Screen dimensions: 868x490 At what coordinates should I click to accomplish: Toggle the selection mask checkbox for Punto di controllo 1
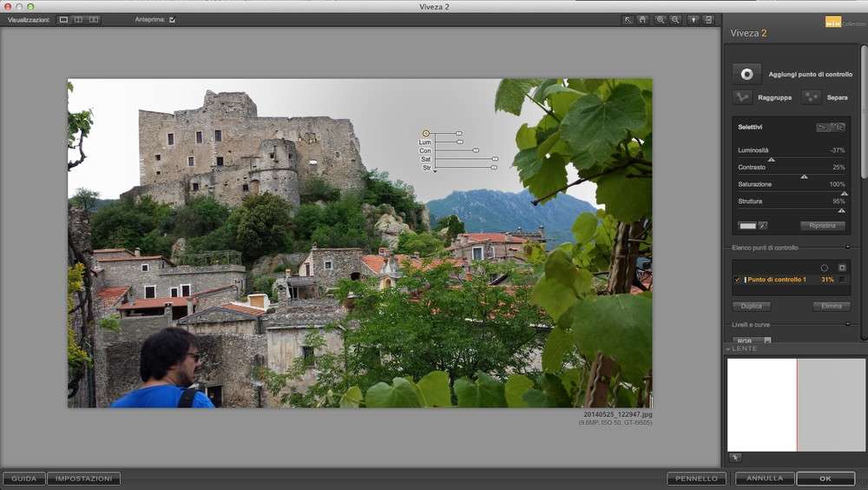click(841, 280)
